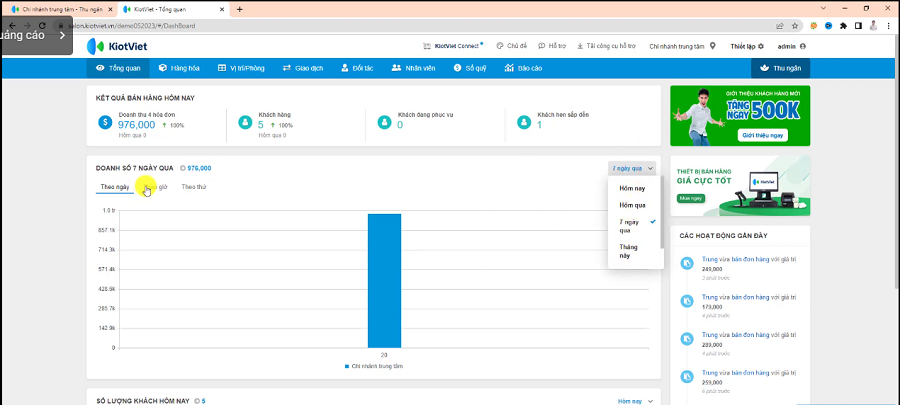Click info icon beside Doanh số 7 ngày qua
Viewport: 900px width, 405px height.
(183, 169)
